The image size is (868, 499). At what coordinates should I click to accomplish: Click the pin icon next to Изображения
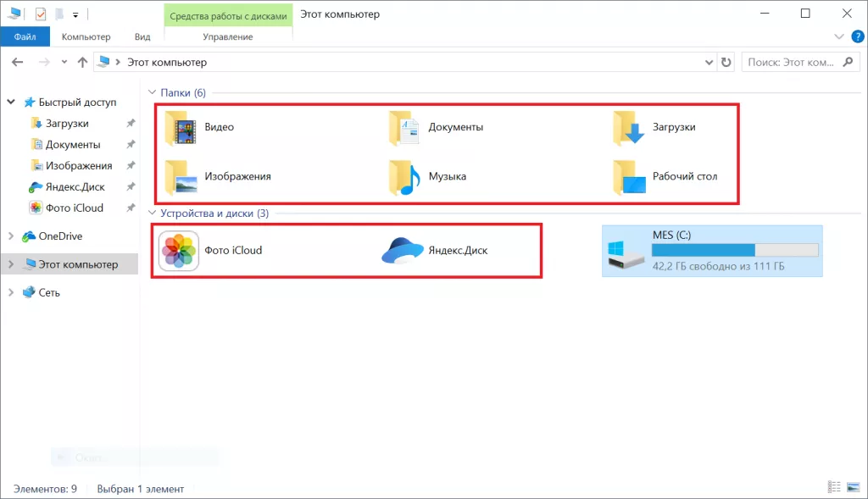(x=131, y=165)
